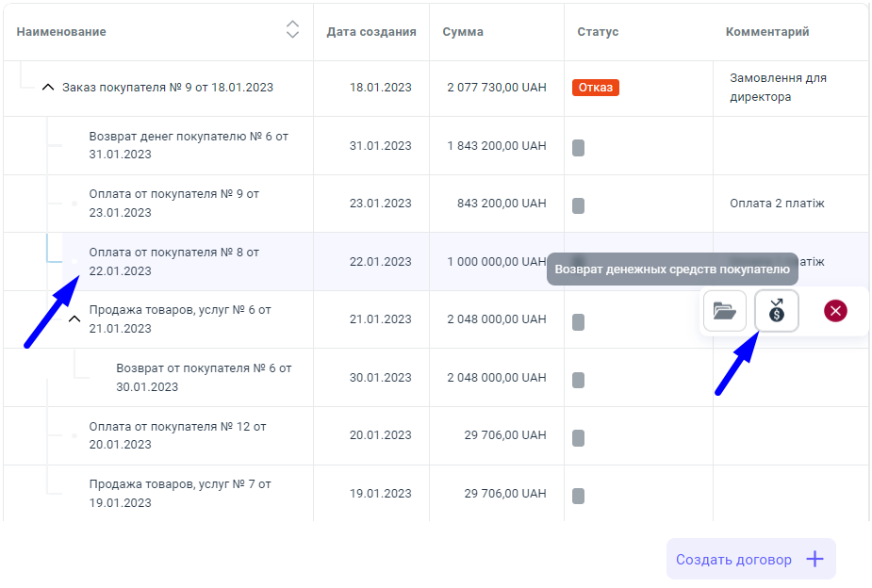Open Оплата от покупателя № 12 entry
Viewport: 872px width, 588px height.
pyautogui.click(x=177, y=435)
